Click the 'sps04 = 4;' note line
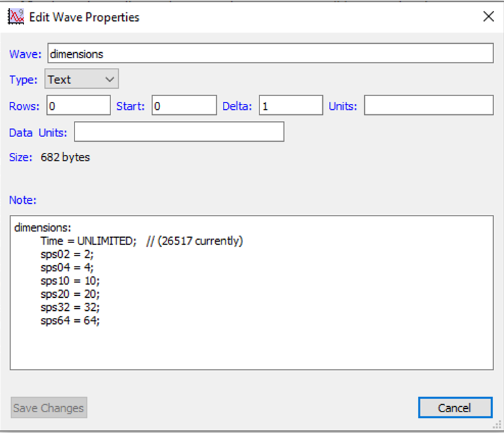The image size is (504, 433). 67,268
